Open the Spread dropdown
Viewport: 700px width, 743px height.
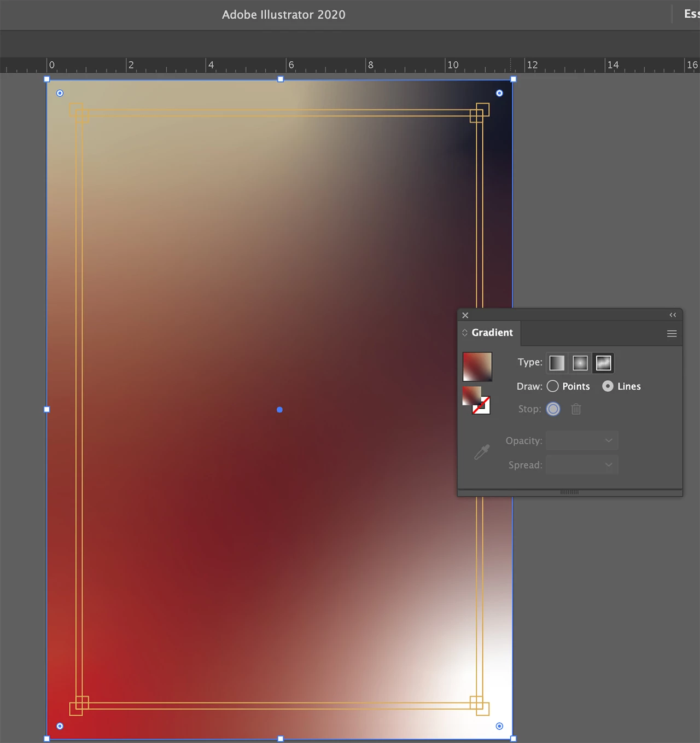tap(582, 465)
